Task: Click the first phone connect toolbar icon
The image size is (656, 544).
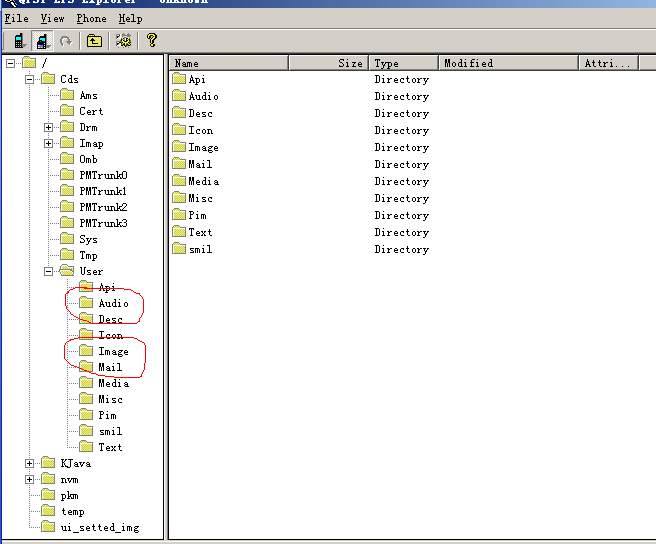Action: pyautogui.click(x=18, y=41)
